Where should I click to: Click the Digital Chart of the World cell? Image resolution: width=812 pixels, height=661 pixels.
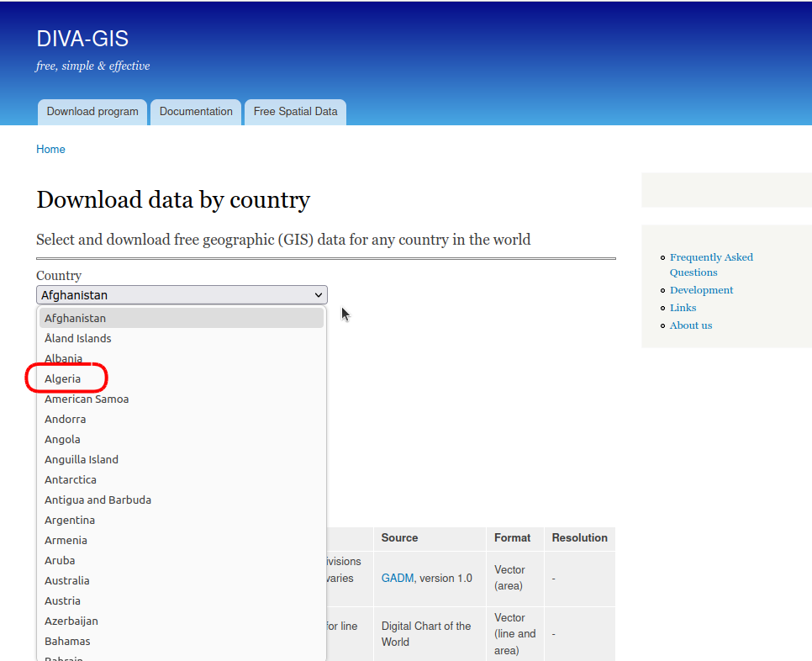(x=430, y=634)
